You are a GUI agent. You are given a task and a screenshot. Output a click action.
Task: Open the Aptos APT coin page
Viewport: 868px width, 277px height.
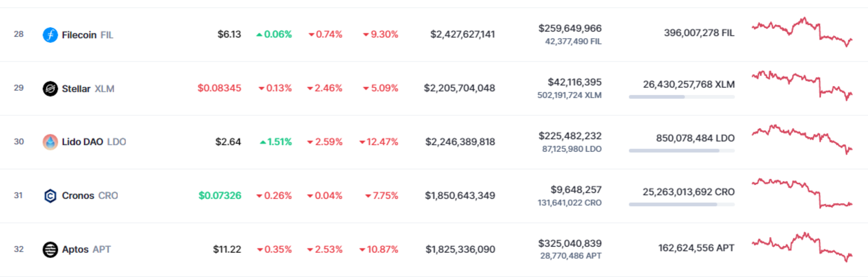pyautogui.click(x=86, y=249)
